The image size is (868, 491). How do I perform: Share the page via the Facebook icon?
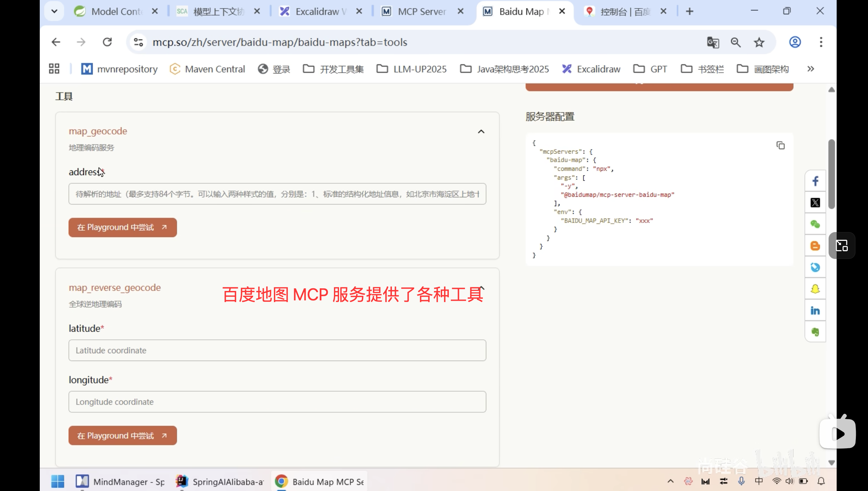(815, 181)
